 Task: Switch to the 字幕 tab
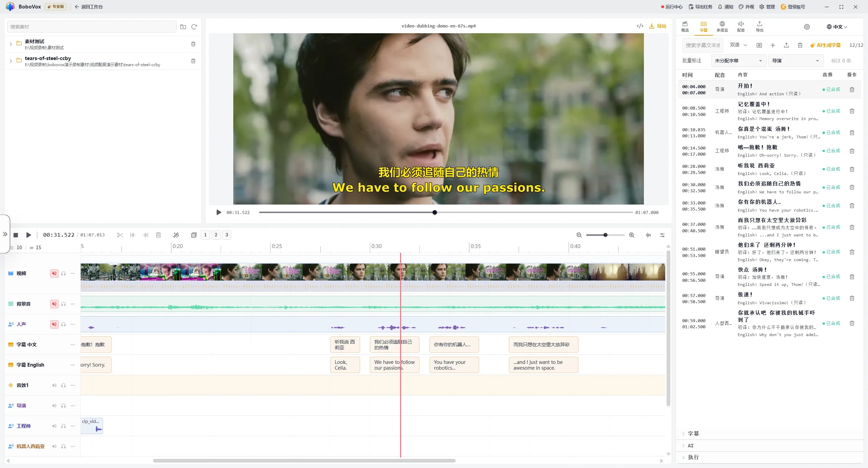(704, 27)
